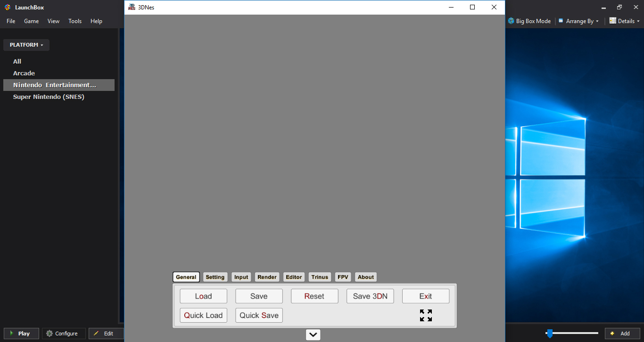The height and width of the screenshot is (342, 644).
Task: Open the Help menu in LaunchBox
Action: coord(96,21)
